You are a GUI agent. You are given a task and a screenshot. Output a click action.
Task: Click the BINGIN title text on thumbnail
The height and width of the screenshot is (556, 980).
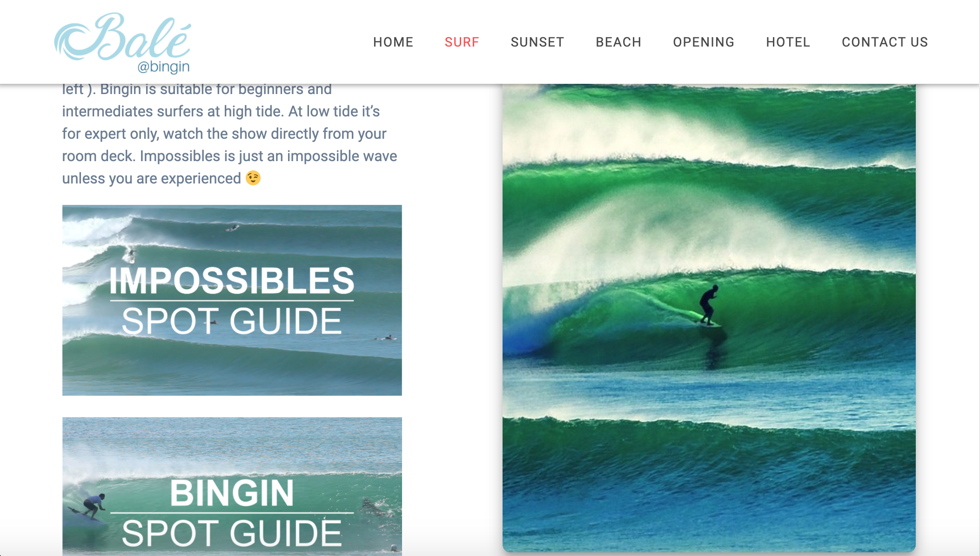click(x=232, y=493)
